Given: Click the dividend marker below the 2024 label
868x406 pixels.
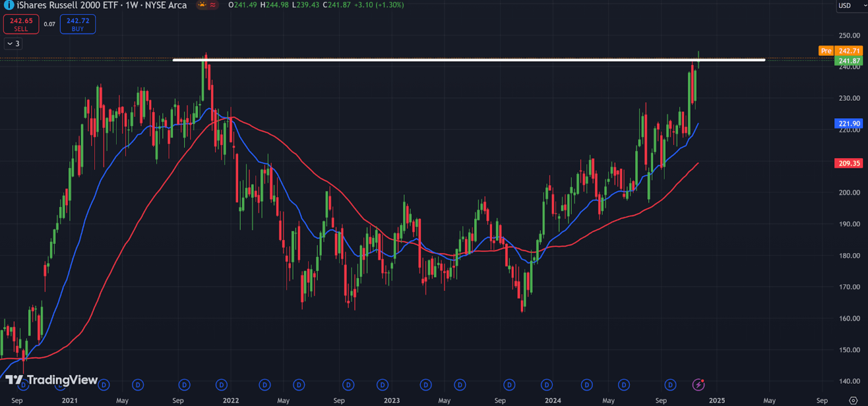Looking at the screenshot, I should pyautogui.click(x=547, y=385).
